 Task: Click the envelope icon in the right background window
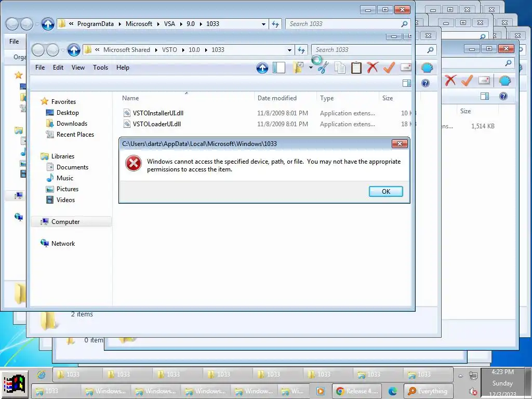click(484, 81)
